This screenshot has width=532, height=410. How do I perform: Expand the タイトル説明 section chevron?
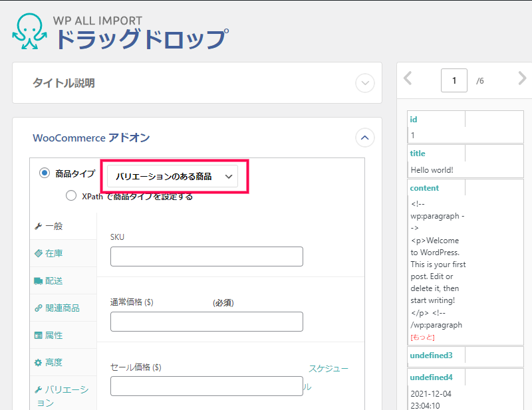[x=364, y=83]
